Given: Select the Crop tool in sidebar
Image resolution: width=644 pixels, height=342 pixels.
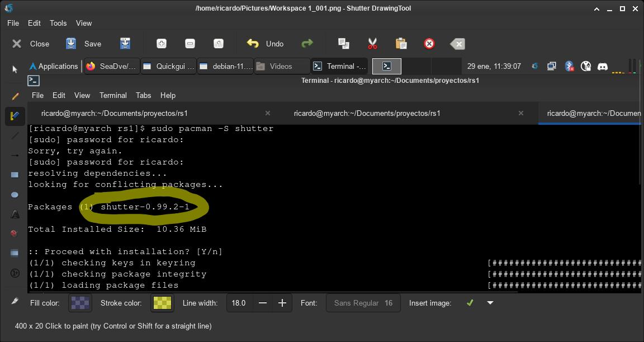Looking at the screenshot, I should [x=15, y=301].
